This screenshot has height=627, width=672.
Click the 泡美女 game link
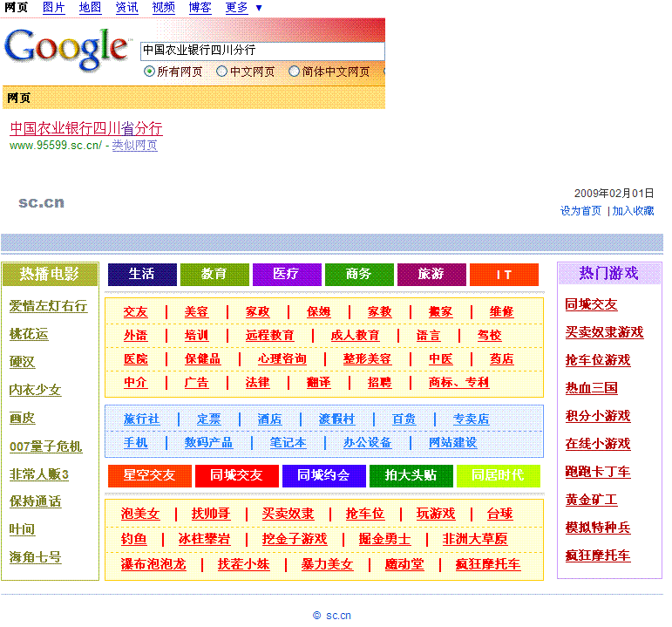click(x=140, y=514)
